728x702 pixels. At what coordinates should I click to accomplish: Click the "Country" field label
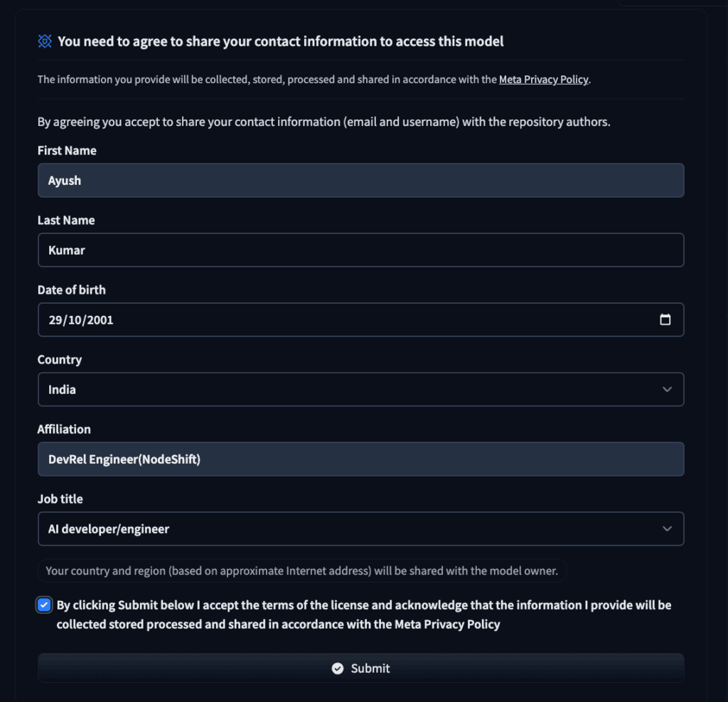(x=60, y=360)
